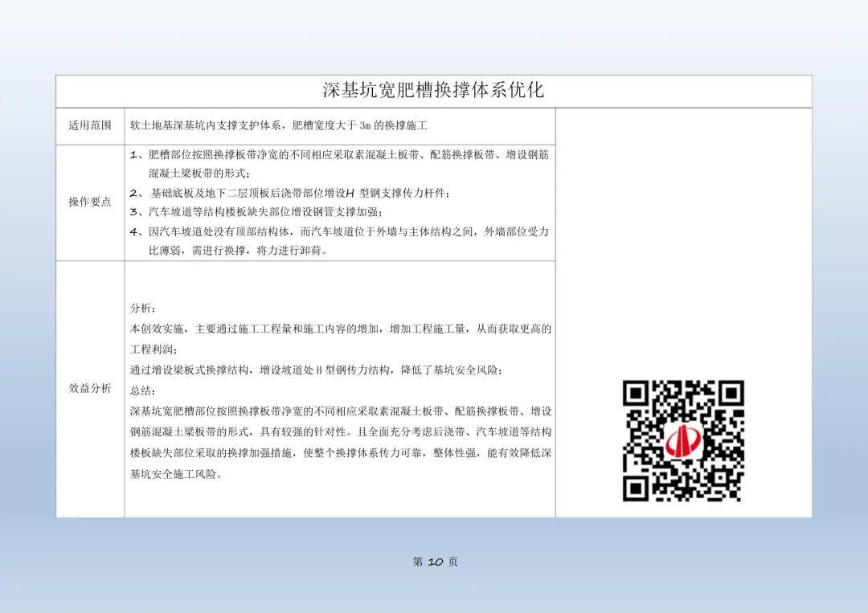Select the 效益分析 row label

pos(90,388)
